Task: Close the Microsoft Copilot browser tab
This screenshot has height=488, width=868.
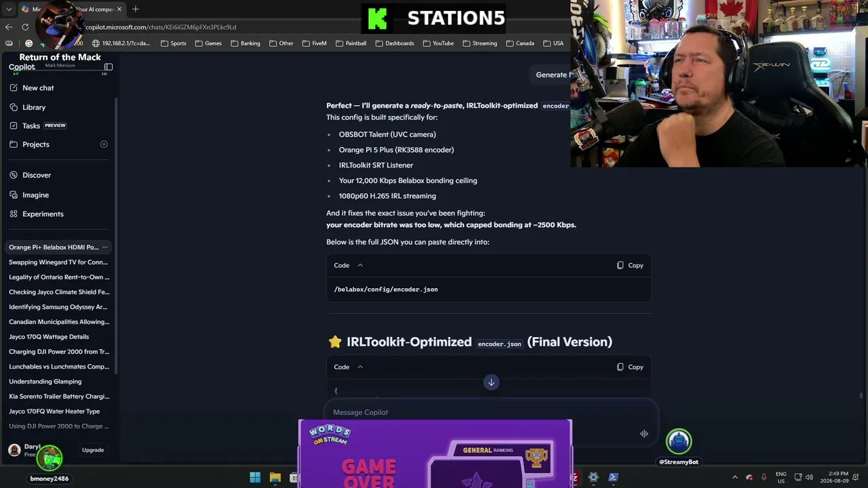Action: [x=119, y=9]
